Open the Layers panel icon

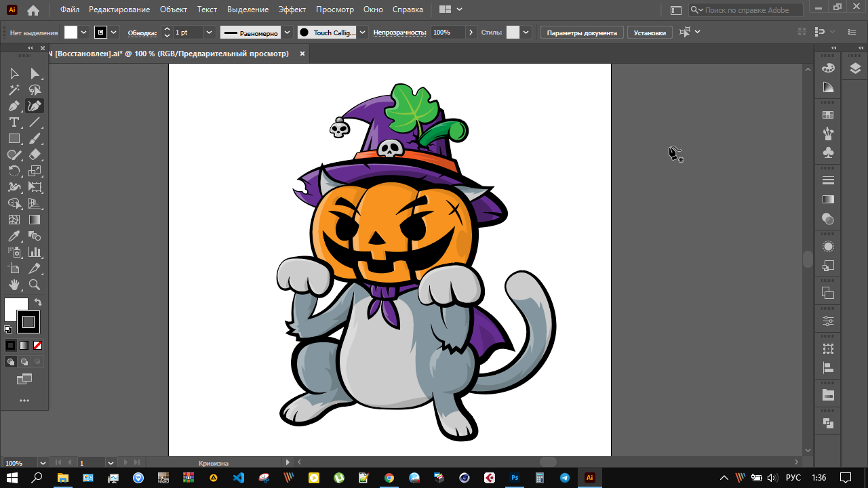[854, 68]
